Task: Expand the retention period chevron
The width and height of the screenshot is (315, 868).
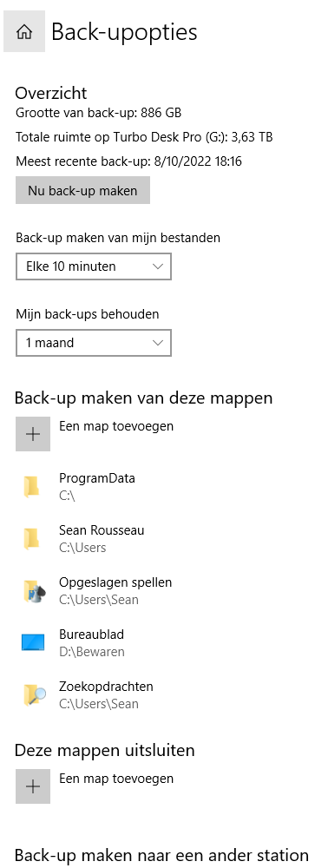Action: pyautogui.click(x=158, y=343)
